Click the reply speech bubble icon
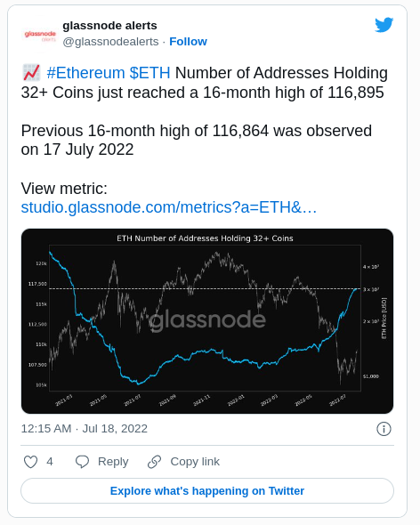The image size is (420, 525). click(x=82, y=462)
